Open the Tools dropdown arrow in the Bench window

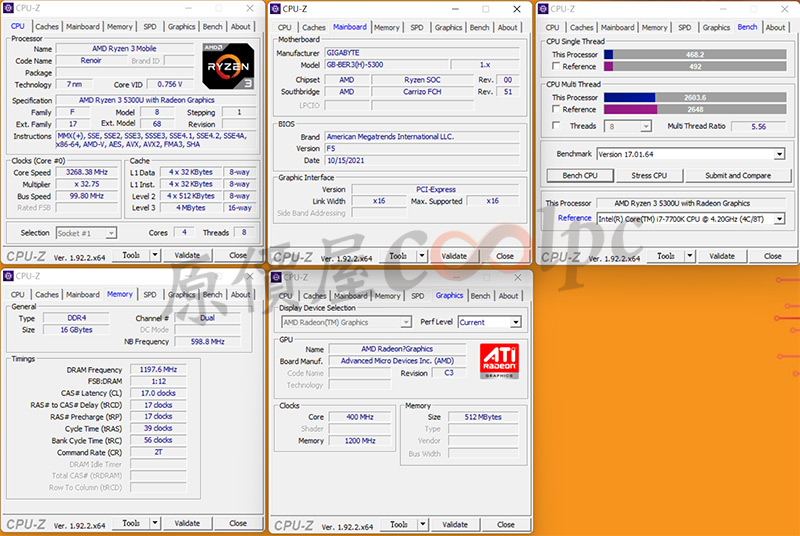pyautogui.click(x=690, y=256)
